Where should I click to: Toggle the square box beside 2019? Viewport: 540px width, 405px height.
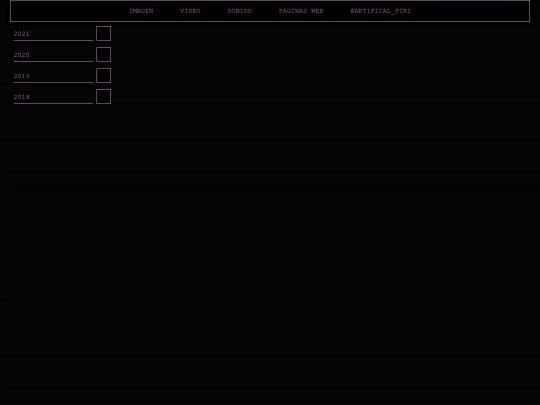pos(103,75)
